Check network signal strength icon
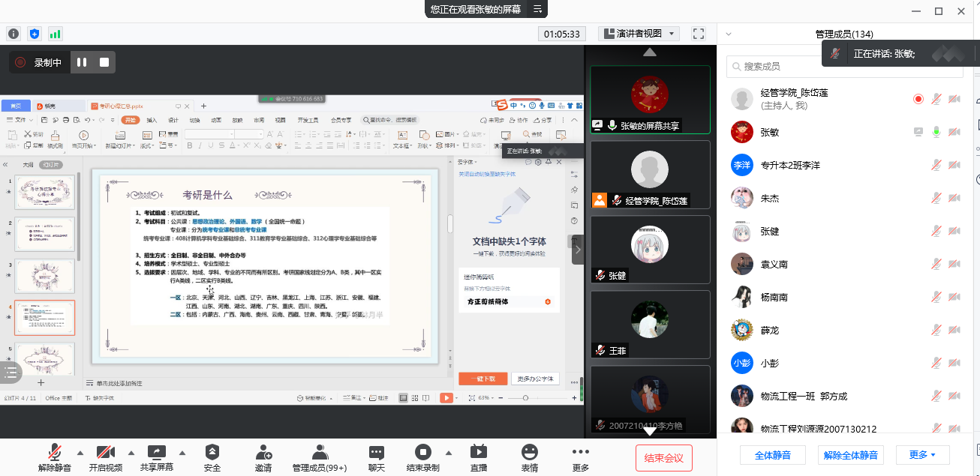This screenshot has height=476, width=980. click(56, 34)
